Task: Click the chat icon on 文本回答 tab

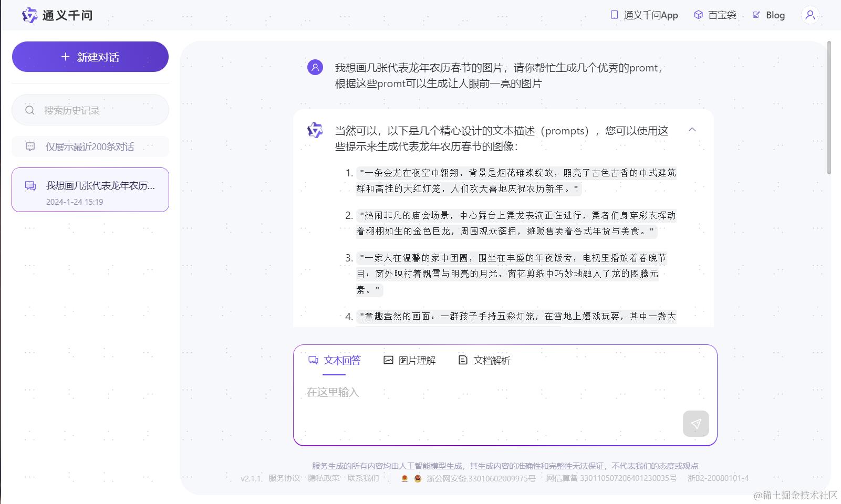Action: point(313,360)
